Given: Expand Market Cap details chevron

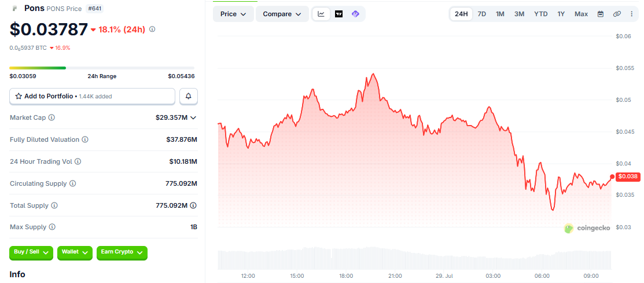Looking at the screenshot, I should click(x=193, y=118).
